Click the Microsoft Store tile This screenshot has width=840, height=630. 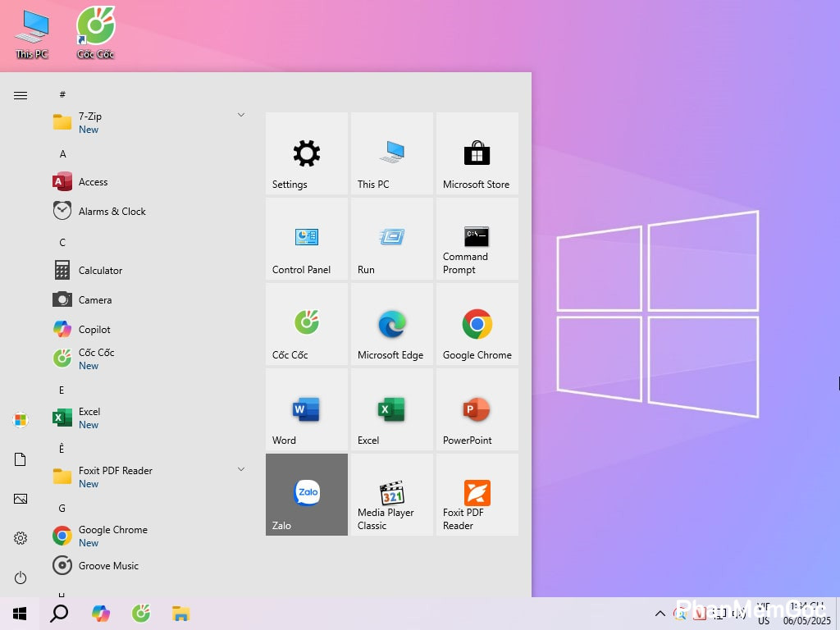point(477,153)
